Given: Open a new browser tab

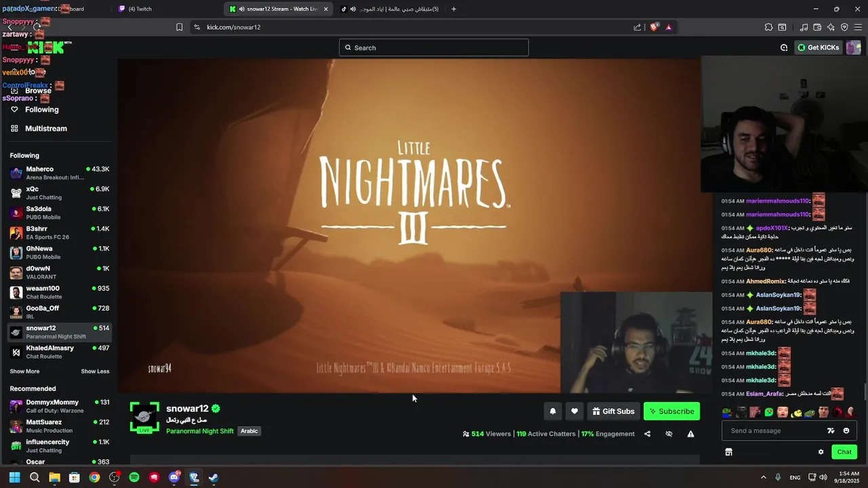Looking at the screenshot, I should point(454,9).
